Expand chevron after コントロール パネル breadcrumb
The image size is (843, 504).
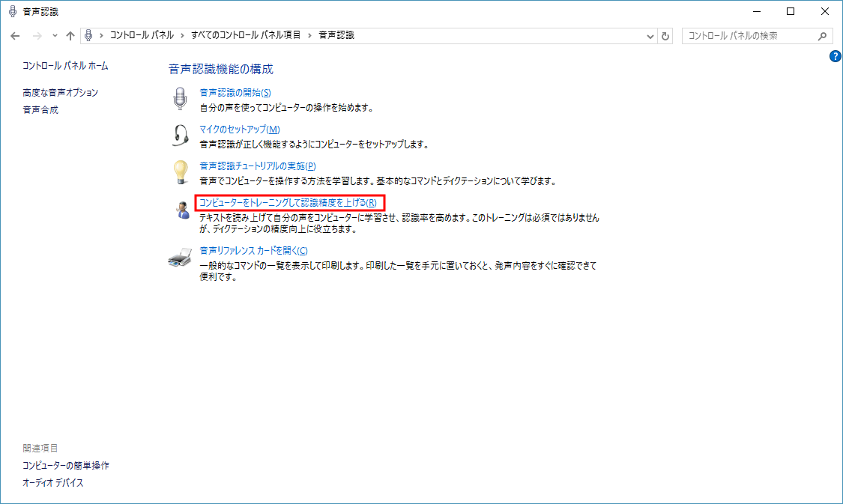[182, 35]
